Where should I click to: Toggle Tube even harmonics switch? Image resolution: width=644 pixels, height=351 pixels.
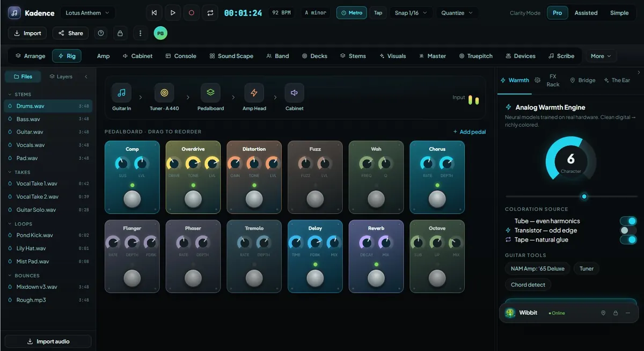[628, 221]
